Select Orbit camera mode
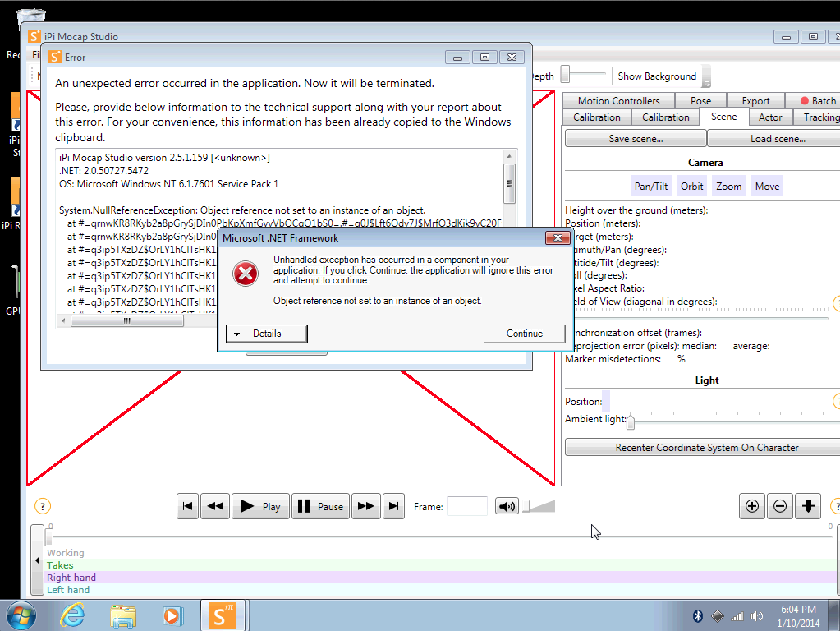The width and height of the screenshot is (840, 631). [691, 186]
